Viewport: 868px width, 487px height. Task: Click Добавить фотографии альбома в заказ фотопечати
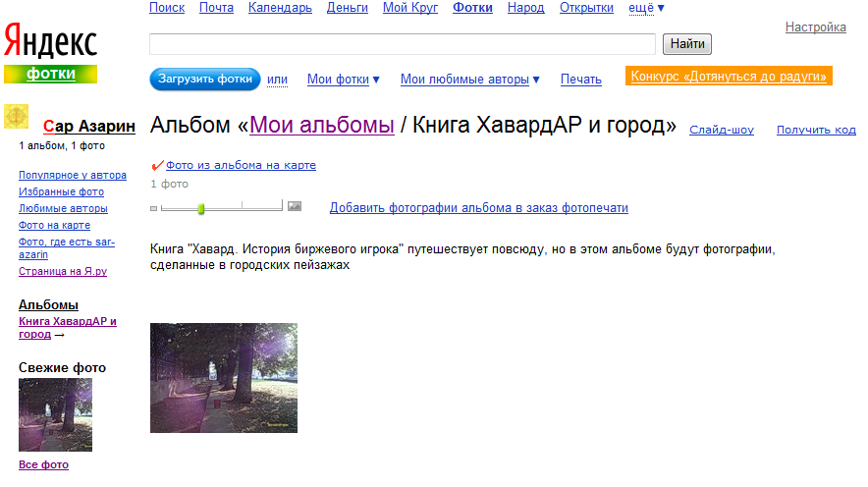(x=479, y=208)
